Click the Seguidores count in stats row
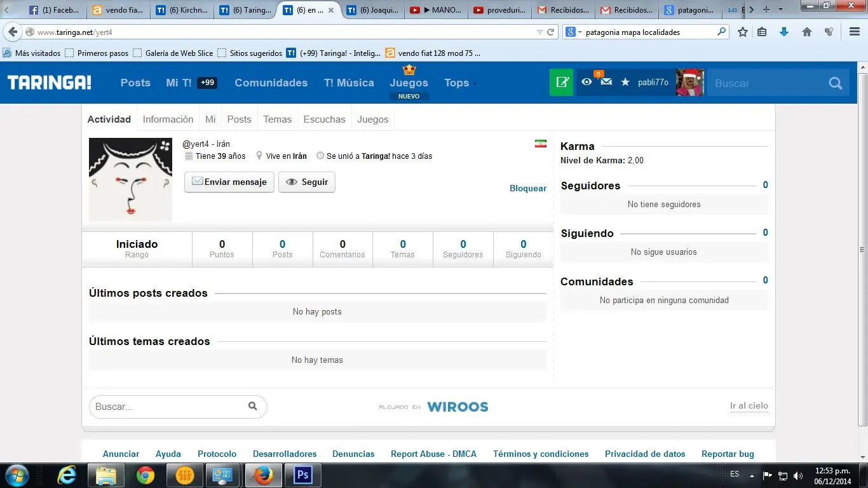 463,244
